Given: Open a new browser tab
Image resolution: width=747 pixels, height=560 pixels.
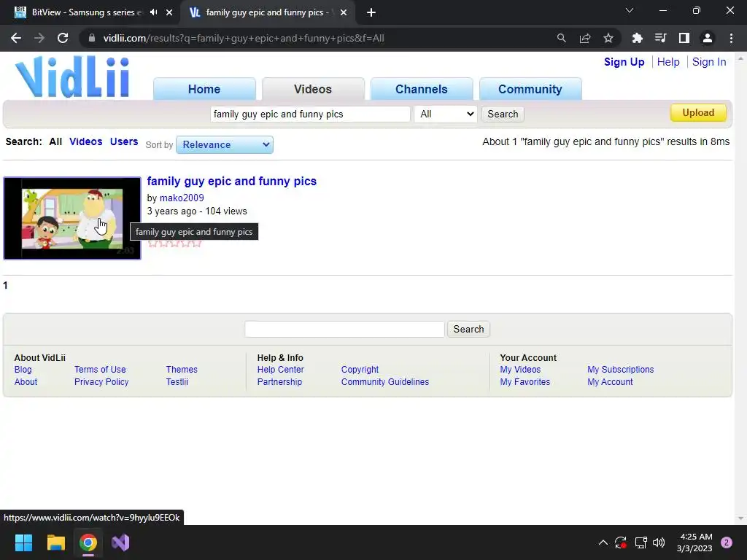Looking at the screenshot, I should [371, 12].
